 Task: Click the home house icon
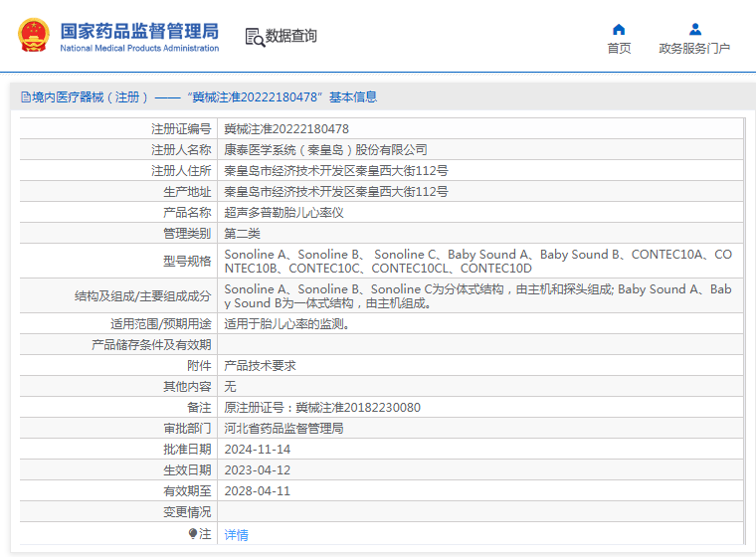[x=619, y=30]
